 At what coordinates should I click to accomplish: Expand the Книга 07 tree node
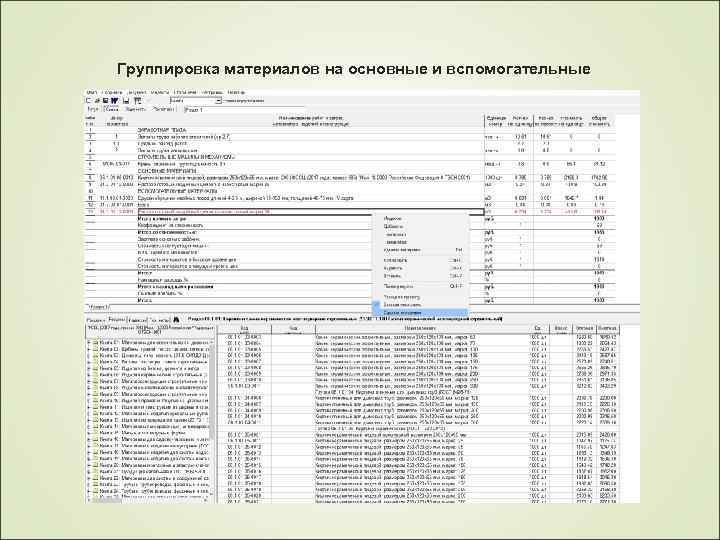click(89, 382)
